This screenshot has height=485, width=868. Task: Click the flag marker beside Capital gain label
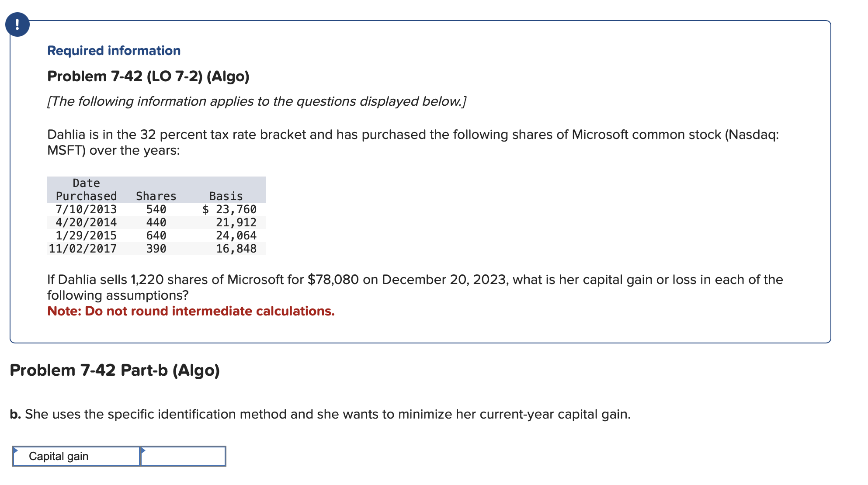16,450
